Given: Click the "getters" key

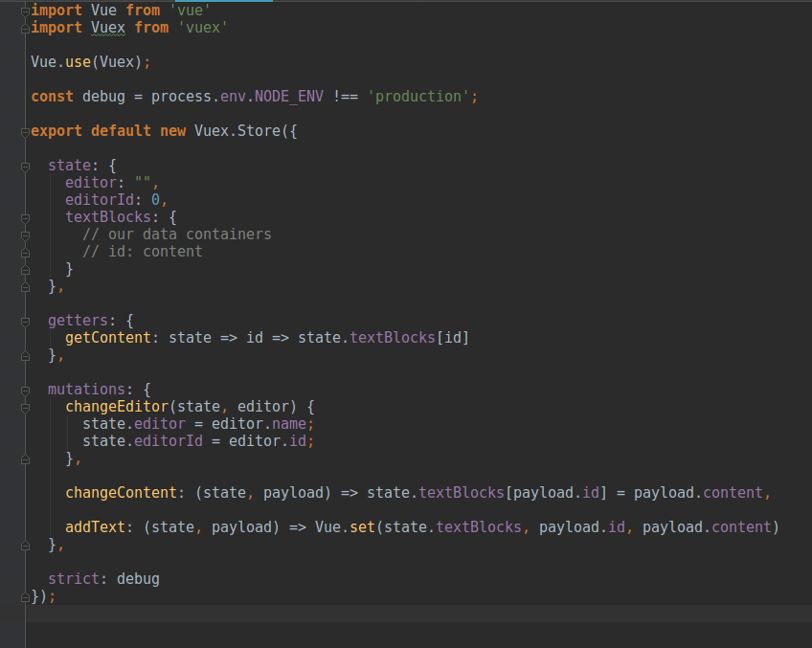Looking at the screenshot, I should click(79, 321).
